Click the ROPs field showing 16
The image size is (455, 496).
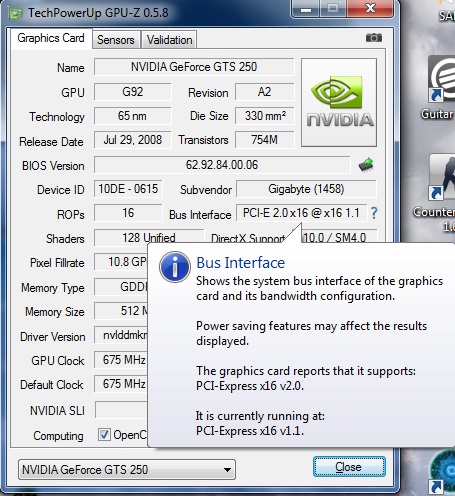pos(128,213)
